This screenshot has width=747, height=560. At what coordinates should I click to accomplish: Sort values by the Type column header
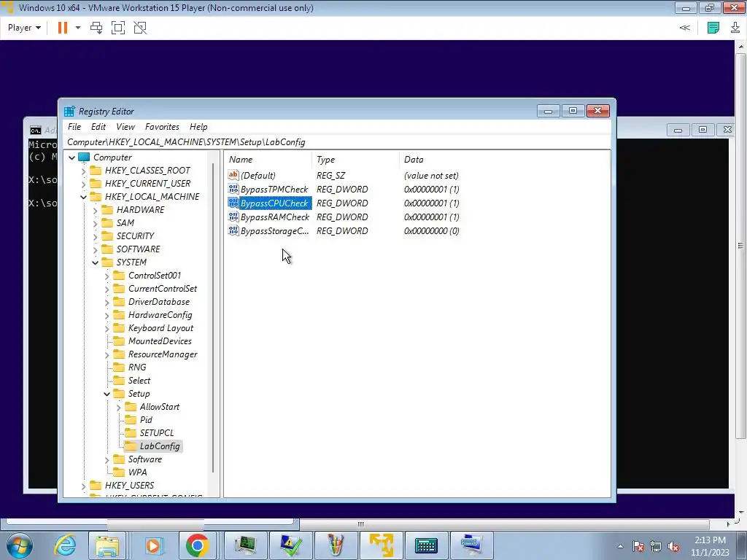tap(355, 160)
